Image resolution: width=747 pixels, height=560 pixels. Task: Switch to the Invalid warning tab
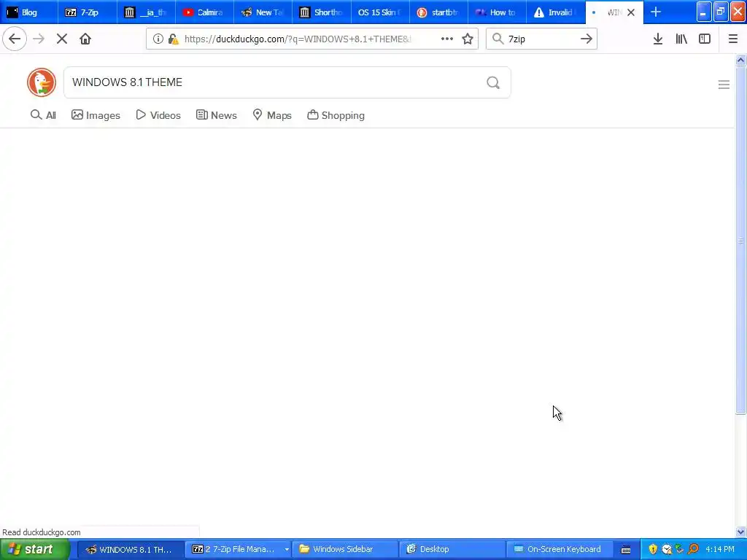point(555,12)
